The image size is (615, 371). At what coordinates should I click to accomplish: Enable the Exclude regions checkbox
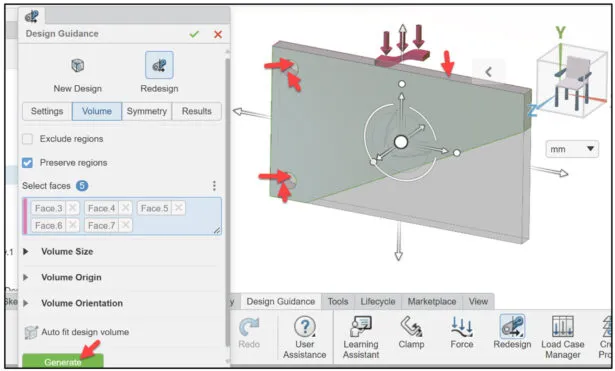point(27,139)
